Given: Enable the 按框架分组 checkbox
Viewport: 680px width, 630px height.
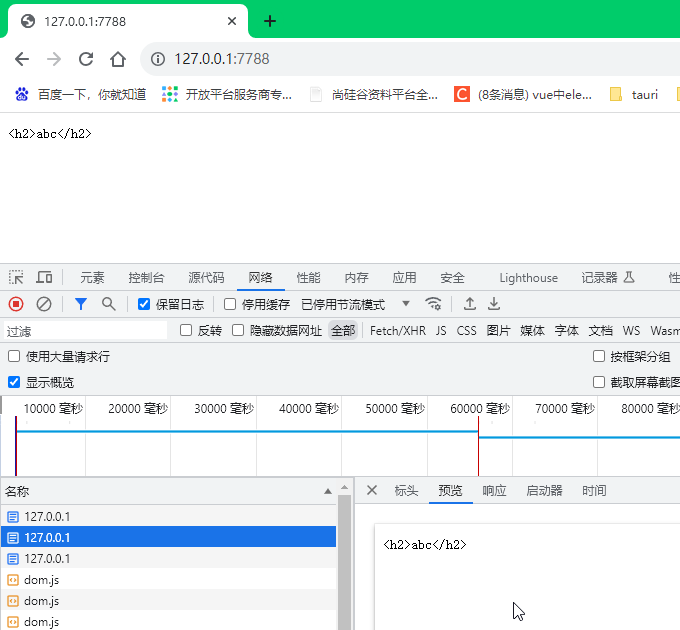Looking at the screenshot, I should tap(599, 356).
